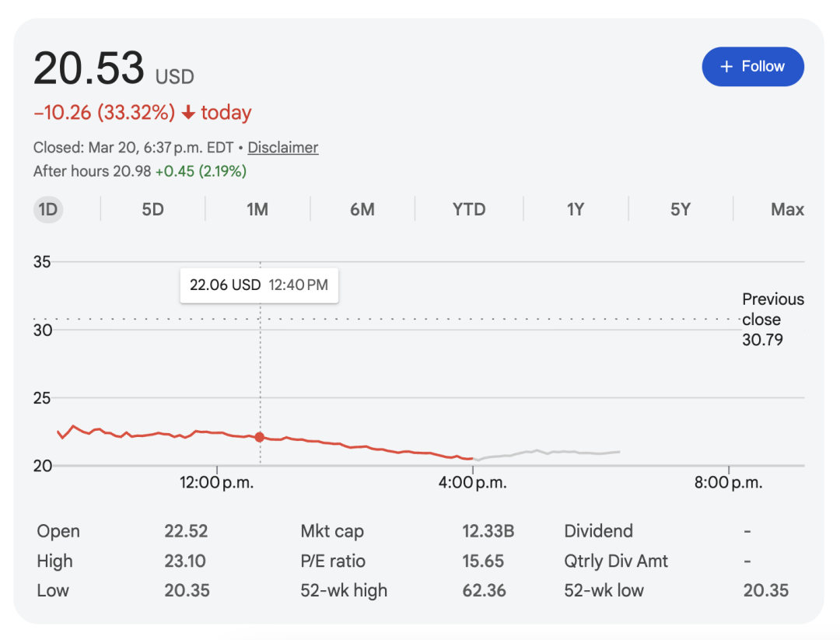Click the 20.53 USD main price

coord(89,68)
